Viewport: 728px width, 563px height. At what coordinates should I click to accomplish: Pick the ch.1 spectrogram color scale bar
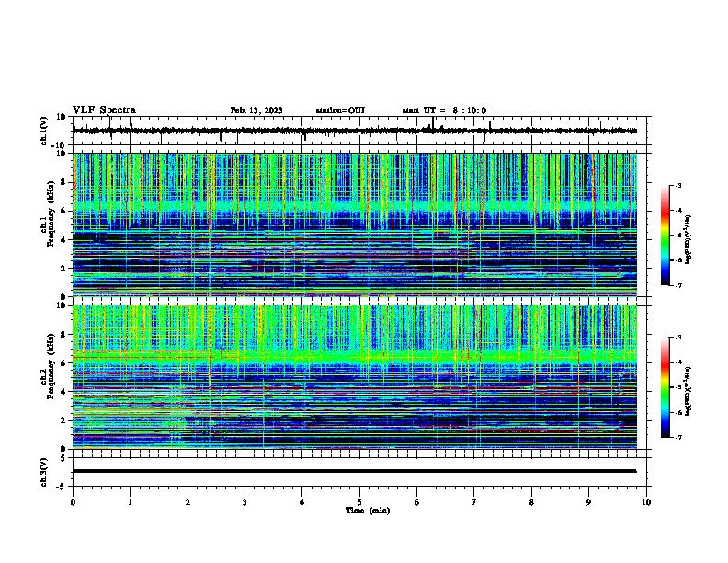click(665, 236)
